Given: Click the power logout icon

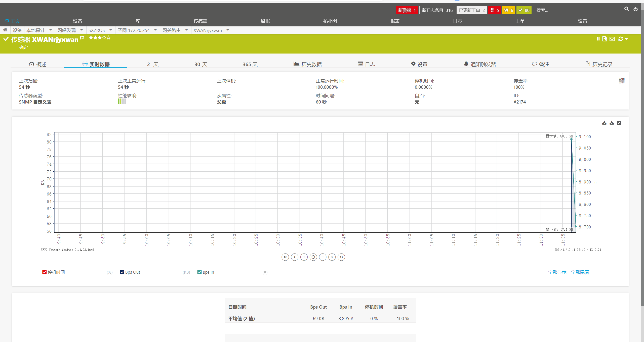Looking at the screenshot, I should pos(635,9).
